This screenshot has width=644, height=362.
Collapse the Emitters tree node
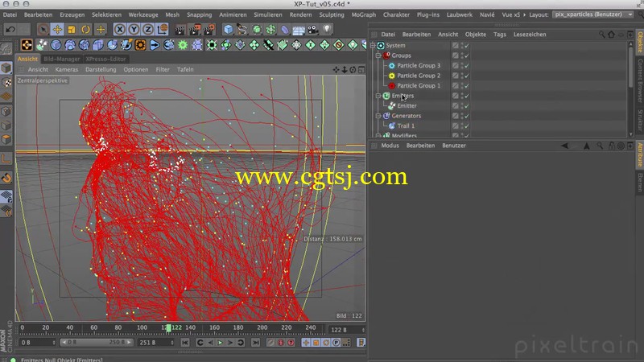click(x=378, y=96)
